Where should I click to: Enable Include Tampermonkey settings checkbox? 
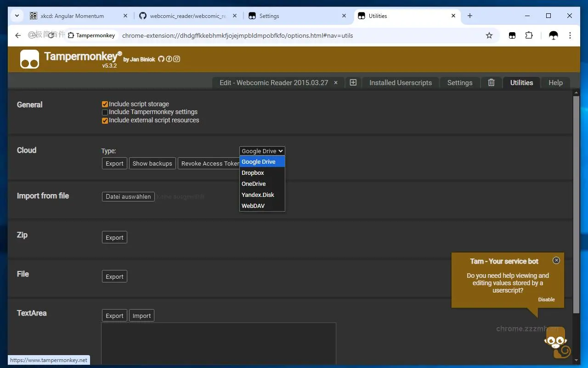[x=105, y=112]
